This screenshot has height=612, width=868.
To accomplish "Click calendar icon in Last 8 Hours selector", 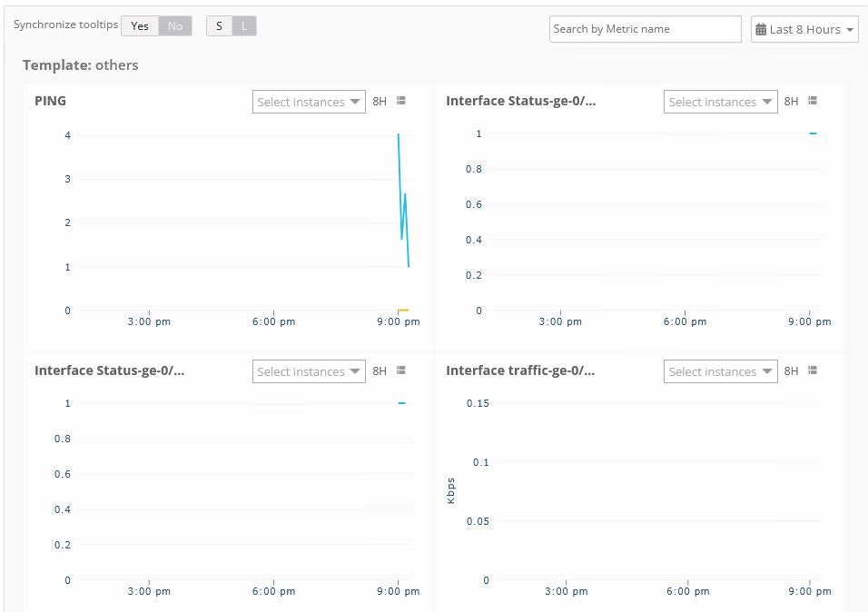I will point(761,29).
